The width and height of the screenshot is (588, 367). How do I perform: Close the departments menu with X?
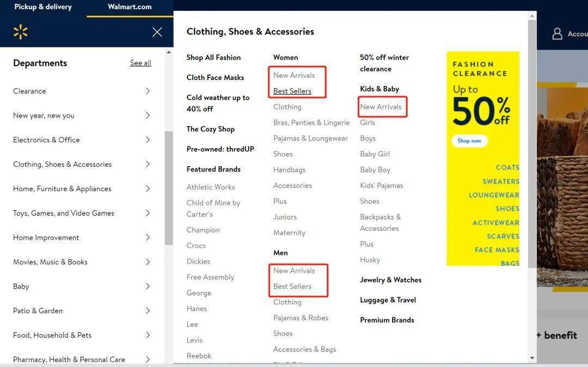tap(157, 32)
